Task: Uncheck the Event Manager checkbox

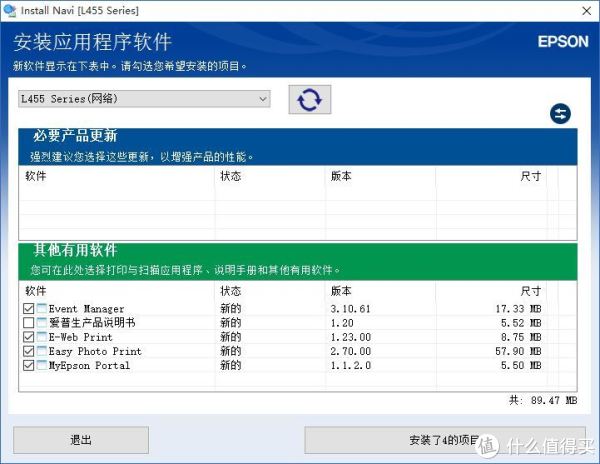Action: pos(29,308)
